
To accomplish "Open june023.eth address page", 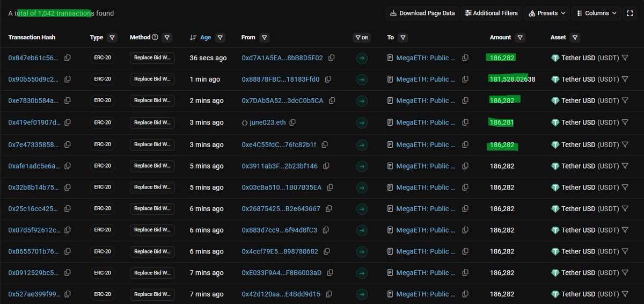I will (269, 122).
